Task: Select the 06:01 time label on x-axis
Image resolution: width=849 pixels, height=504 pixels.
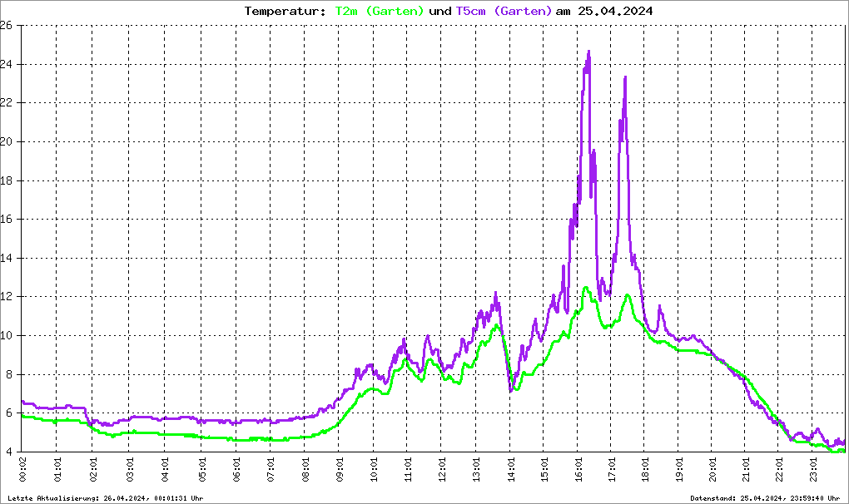Action: pos(237,470)
